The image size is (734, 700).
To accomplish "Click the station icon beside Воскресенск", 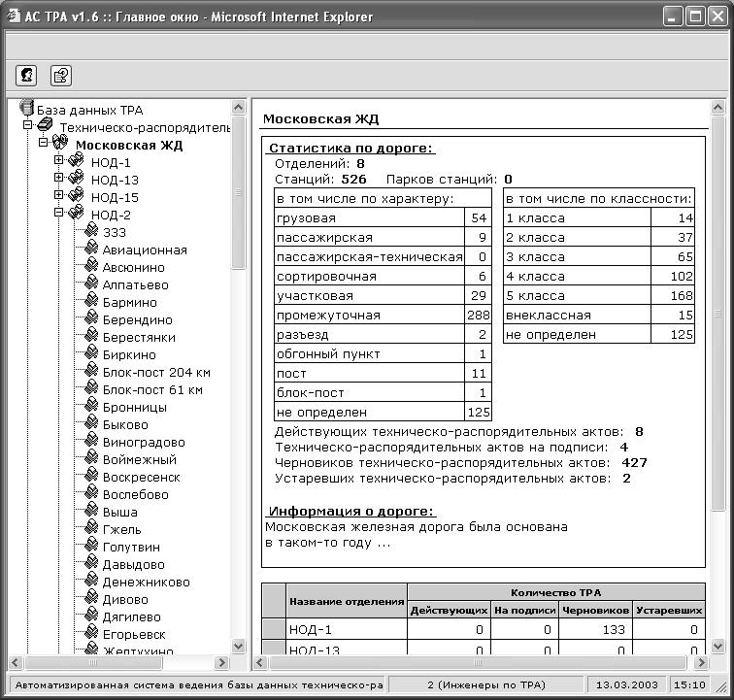I will pyautogui.click(x=91, y=475).
